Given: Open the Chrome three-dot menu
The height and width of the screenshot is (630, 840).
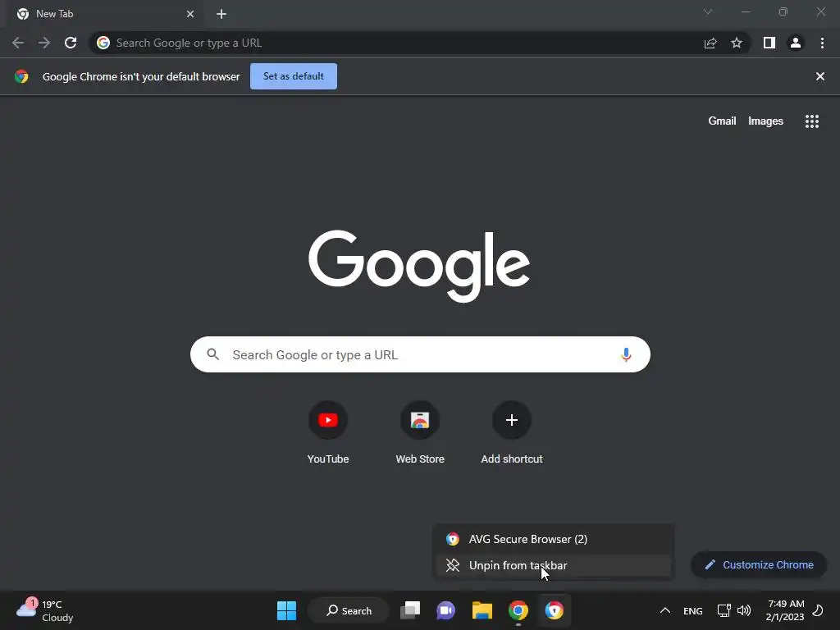Looking at the screenshot, I should point(822,43).
